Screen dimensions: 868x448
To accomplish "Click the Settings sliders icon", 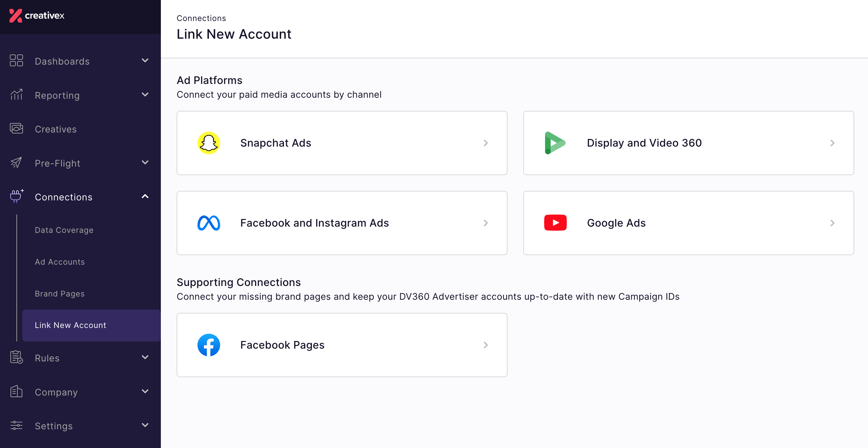I will tap(16, 425).
